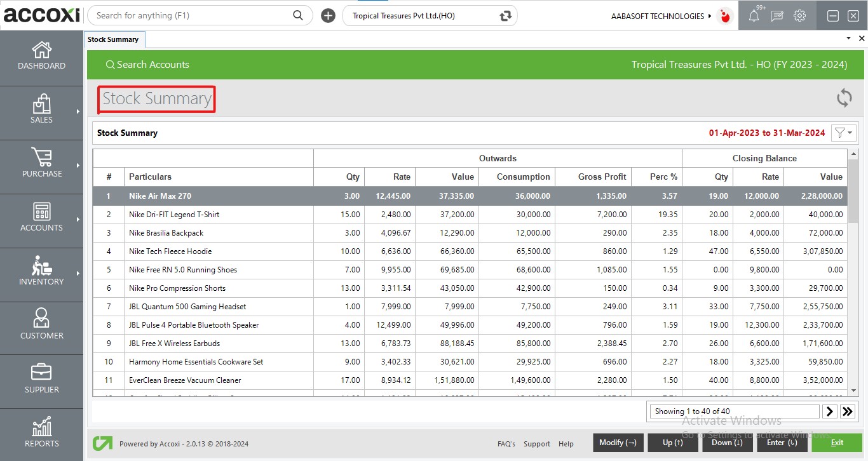Open the Purchase cart icon

(x=41, y=158)
